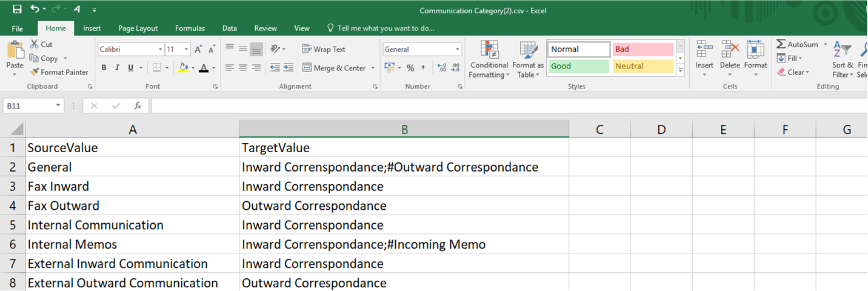Click Decrease Indent icon
868x291 pixels.
click(275, 67)
